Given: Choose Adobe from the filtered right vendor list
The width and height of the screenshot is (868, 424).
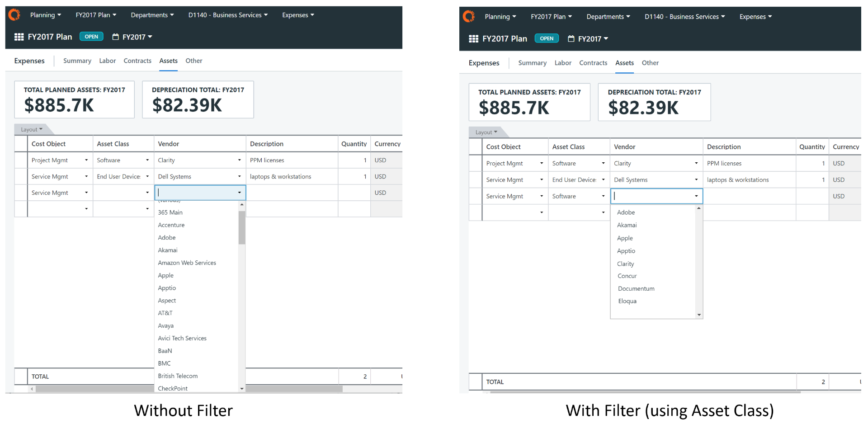Looking at the screenshot, I should 626,212.
